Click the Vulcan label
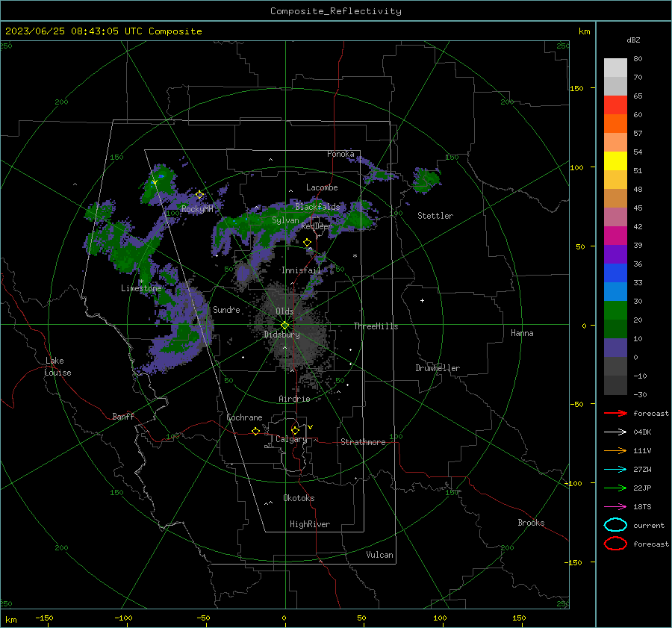The width and height of the screenshot is (672, 628). point(380,555)
